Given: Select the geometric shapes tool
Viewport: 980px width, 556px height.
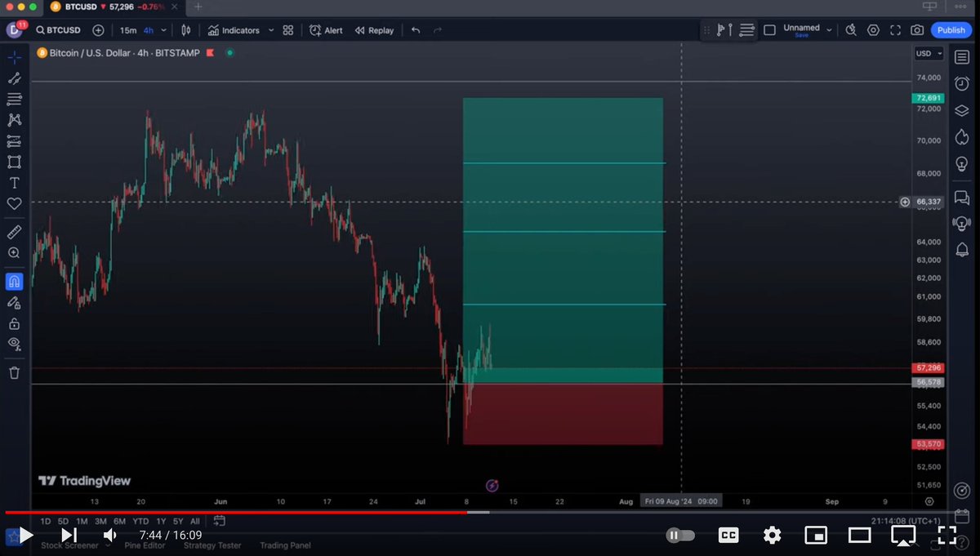Looking at the screenshot, I should point(14,162).
